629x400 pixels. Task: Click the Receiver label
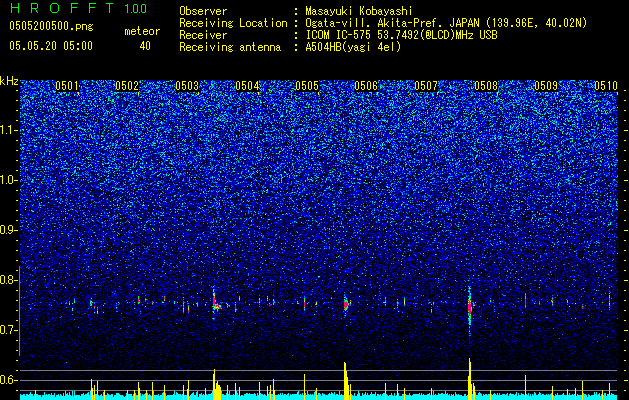pyautogui.click(x=203, y=35)
